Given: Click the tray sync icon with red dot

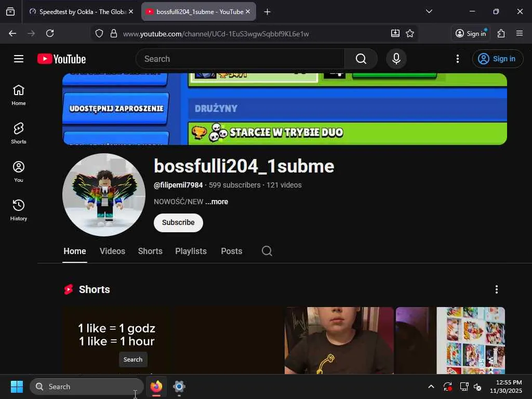Looking at the screenshot, I should tap(447, 387).
